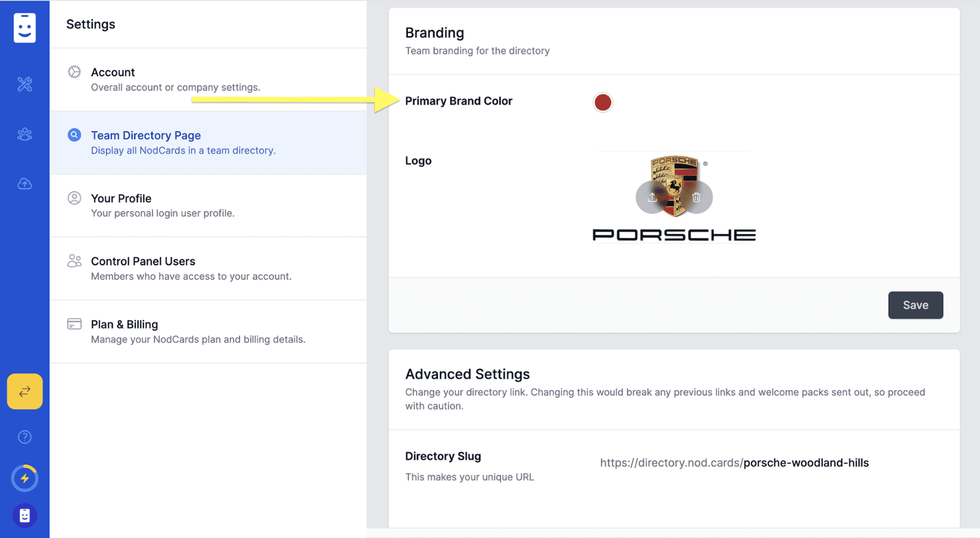Click the yellow swap arrows button

(24, 391)
